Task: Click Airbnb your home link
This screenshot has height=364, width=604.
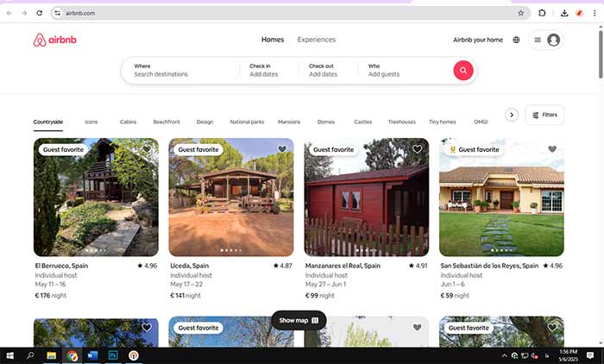Action: point(478,40)
